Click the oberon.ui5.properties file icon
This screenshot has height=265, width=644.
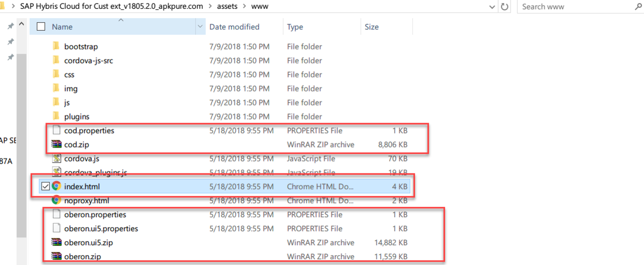pos(57,228)
